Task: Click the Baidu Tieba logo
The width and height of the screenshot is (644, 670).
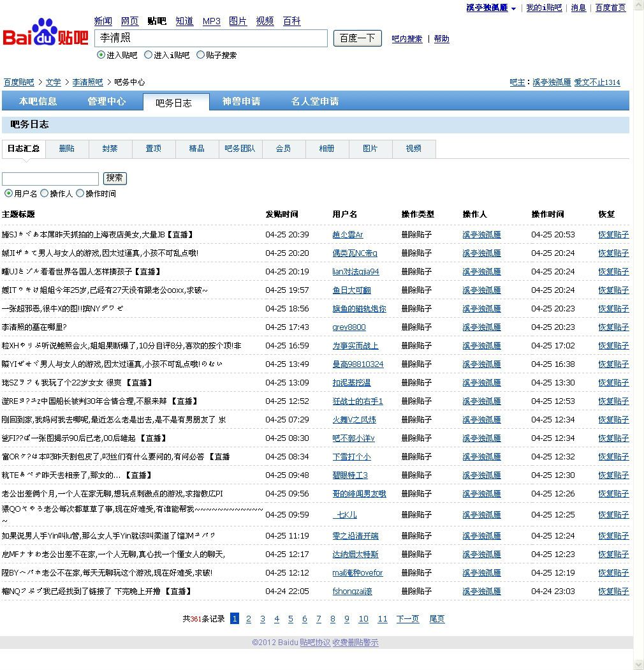Action: [45, 33]
